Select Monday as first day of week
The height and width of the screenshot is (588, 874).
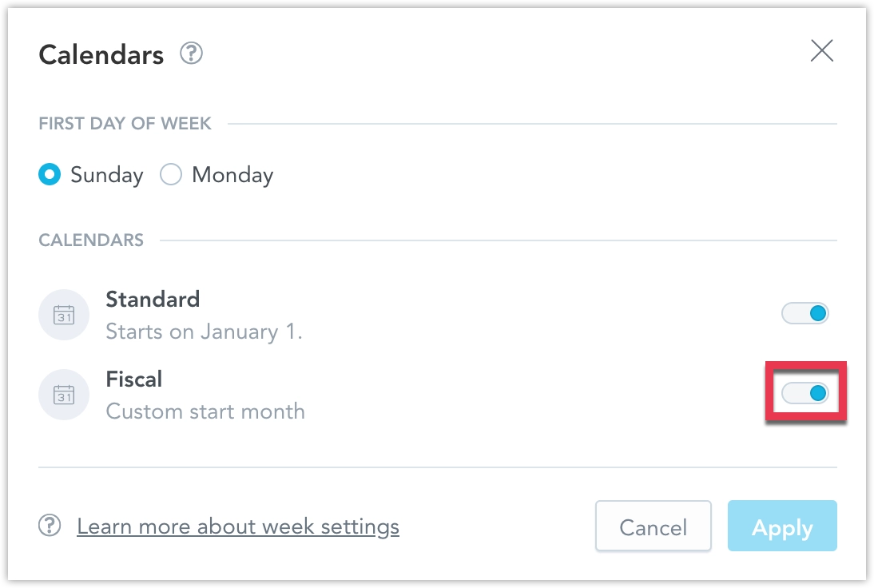[x=170, y=174]
